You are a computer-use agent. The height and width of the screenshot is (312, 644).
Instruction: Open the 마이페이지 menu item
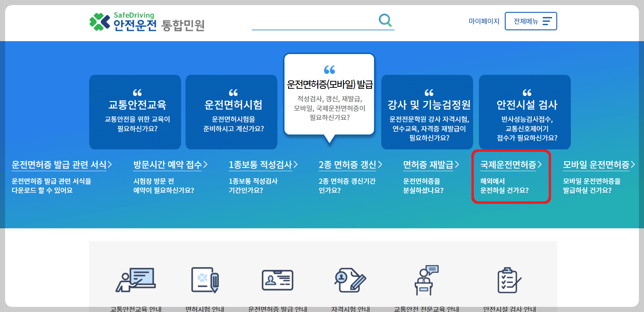tap(484, 21)
